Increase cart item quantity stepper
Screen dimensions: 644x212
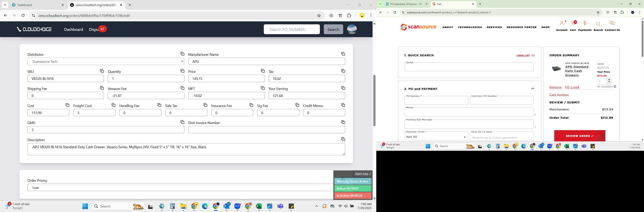click(x=609, y=79)
